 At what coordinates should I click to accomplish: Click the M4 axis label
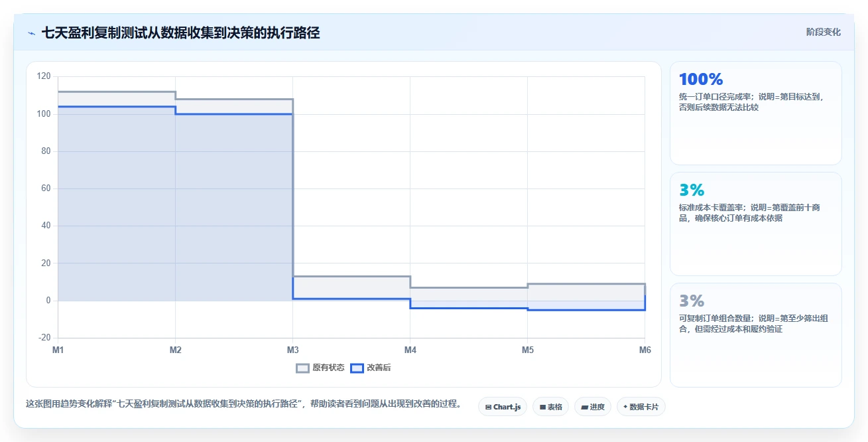[410, 350]
